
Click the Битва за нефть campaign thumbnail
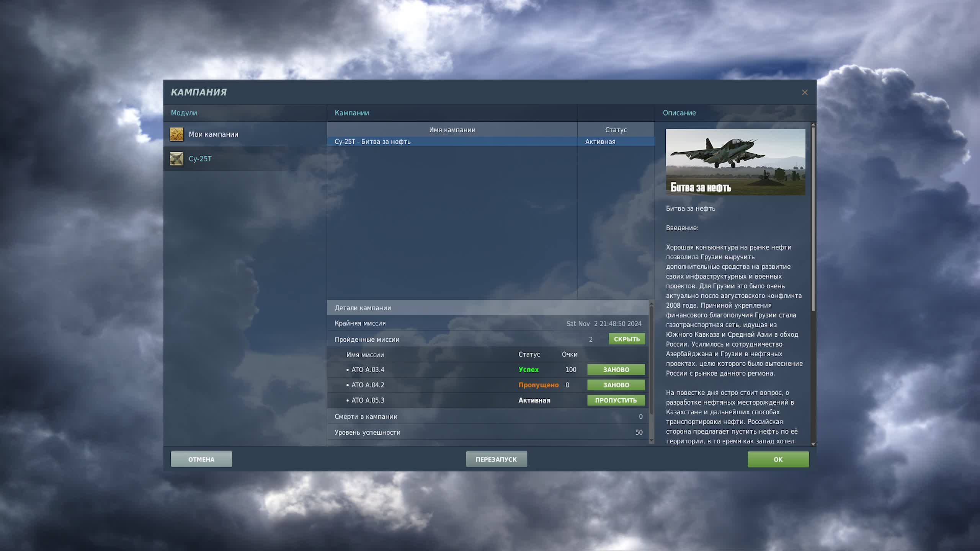pos(735,161)
